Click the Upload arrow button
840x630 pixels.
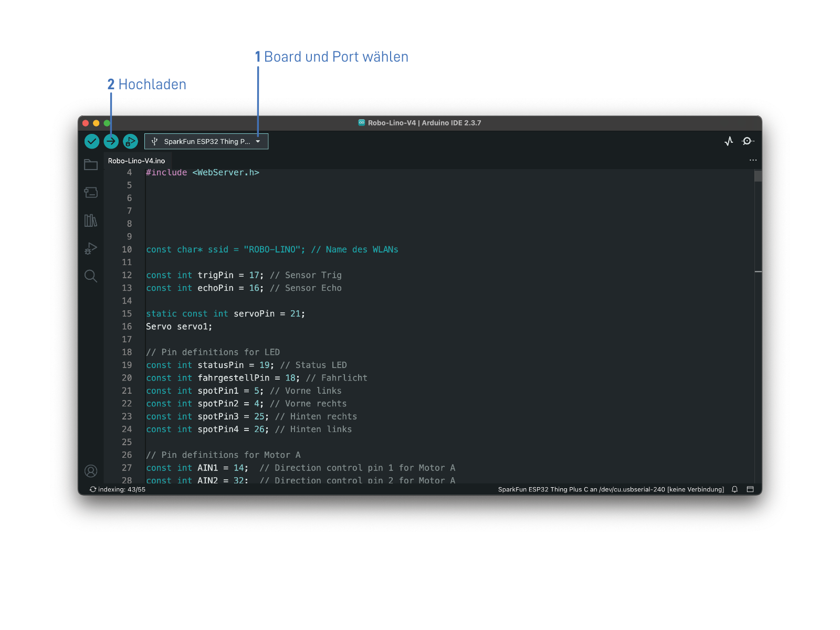click(x=111, y=141)
